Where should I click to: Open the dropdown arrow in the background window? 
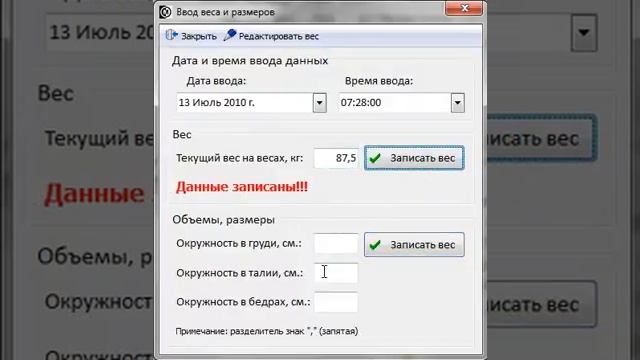point(584,33)
